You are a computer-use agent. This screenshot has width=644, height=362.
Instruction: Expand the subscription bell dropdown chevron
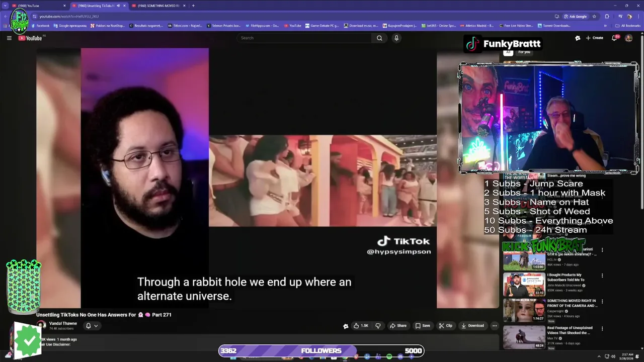[x=96, y=326]
